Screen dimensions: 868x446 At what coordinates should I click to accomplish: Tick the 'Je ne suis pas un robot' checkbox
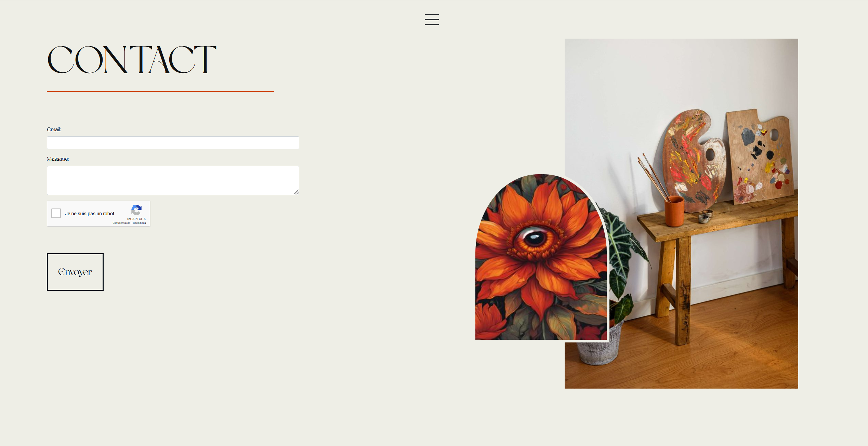coord(56,213)
